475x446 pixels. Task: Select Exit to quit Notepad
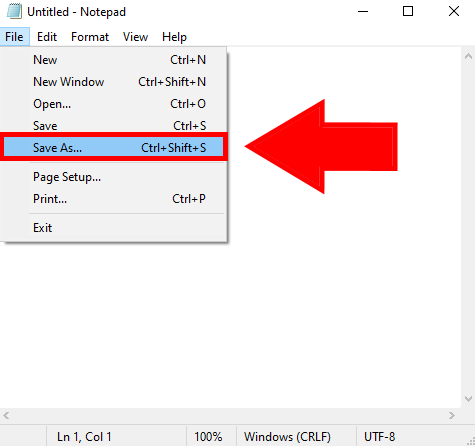point(113,228)
